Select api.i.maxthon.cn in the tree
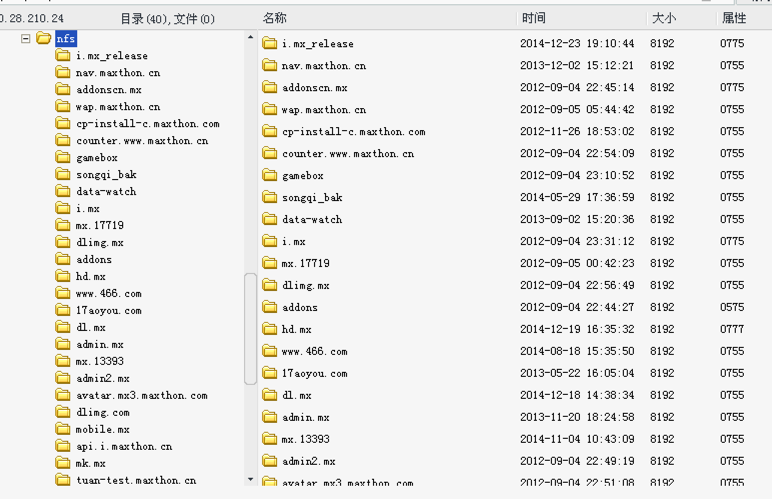This screenshot has width=772, height=499. 124,446
